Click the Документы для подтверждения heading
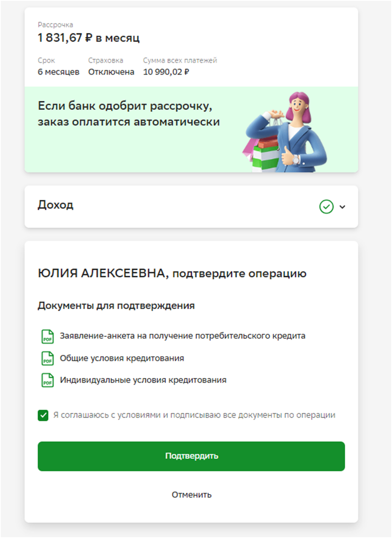Screen dimensions: 392x538 (116, 305)
